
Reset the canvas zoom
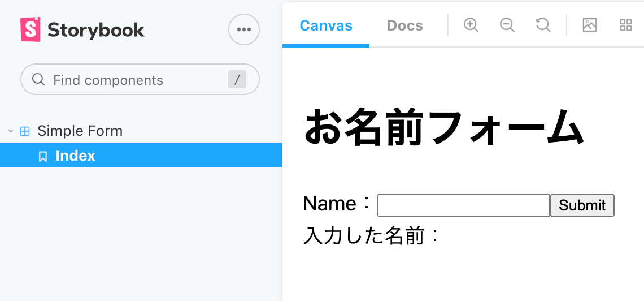tap(543, 25)
